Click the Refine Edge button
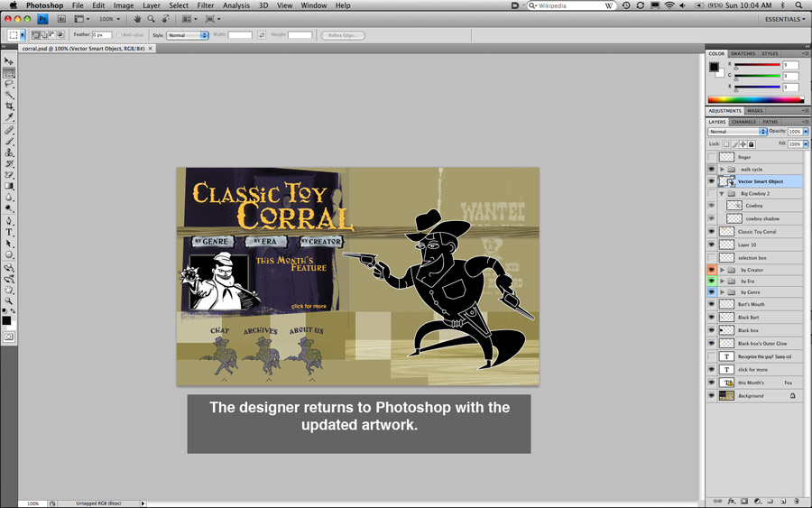The height and width of the screenshot is (508, 812). click(x=343, y=35)
